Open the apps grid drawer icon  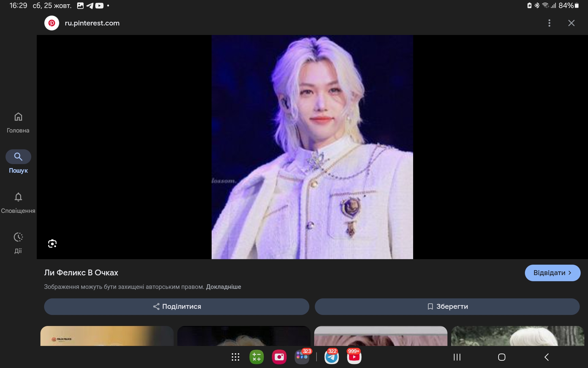235,357
